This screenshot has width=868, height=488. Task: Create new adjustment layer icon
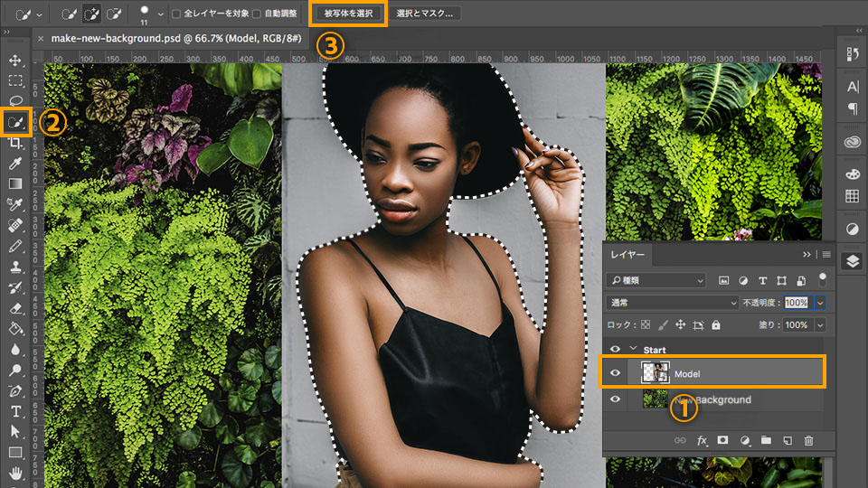click(745, 440)
